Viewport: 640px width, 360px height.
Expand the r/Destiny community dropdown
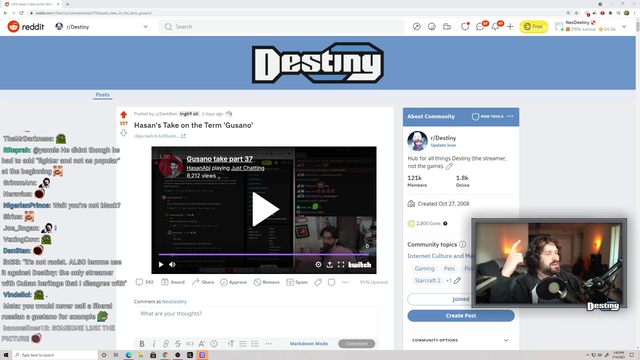point(145,27)
